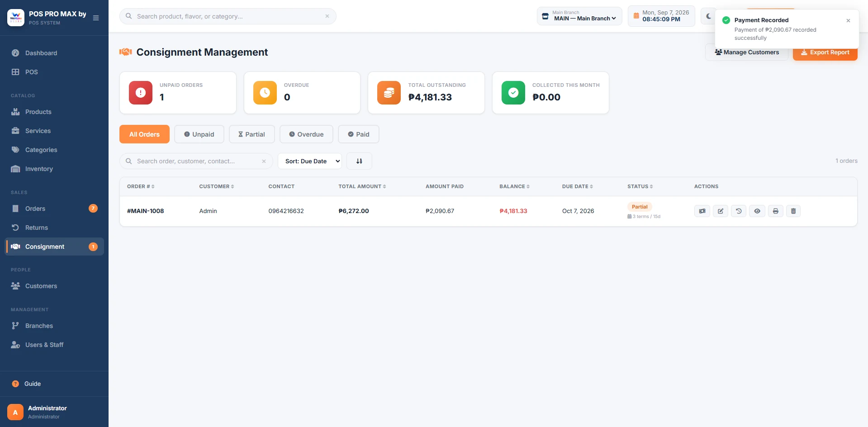Click search product, flavor, or category field
Image resolution: width=868 pixels, height=427 pixels.
click(x=228, y=16)
